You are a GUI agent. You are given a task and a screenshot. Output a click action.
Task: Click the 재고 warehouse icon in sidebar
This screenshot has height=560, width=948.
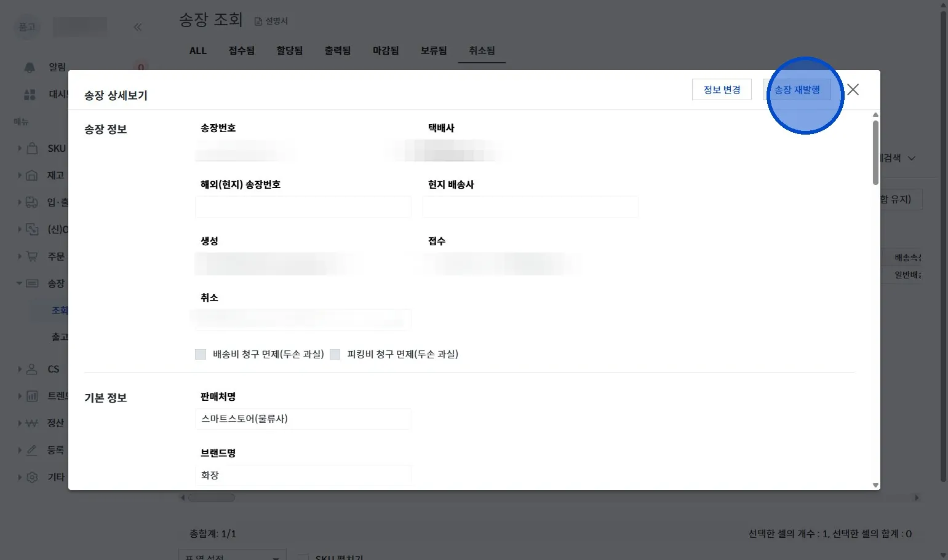pos(32,175)
